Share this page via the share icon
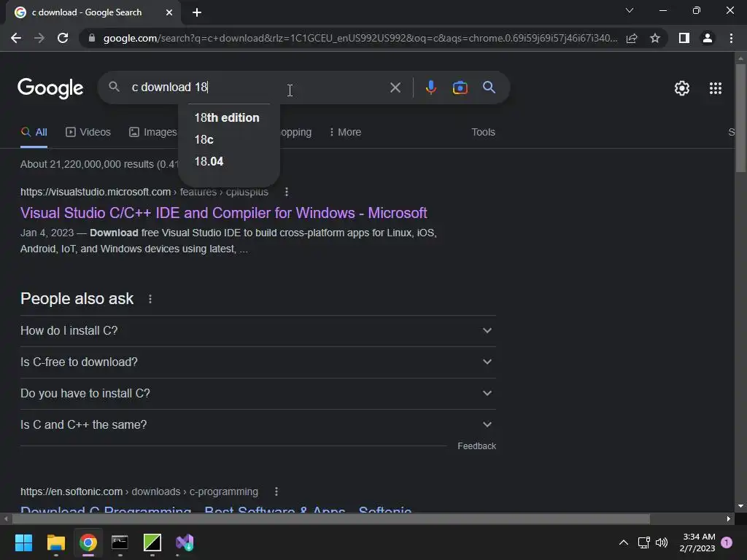 pyautogui.click(x=632, y=38)
